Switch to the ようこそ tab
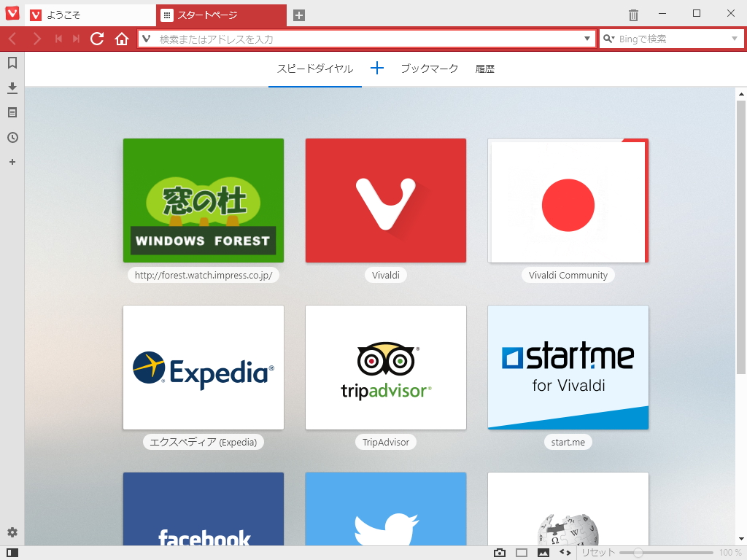Image resolution: width=747 pixels, height=560 pixels. (x=90, y=15)
